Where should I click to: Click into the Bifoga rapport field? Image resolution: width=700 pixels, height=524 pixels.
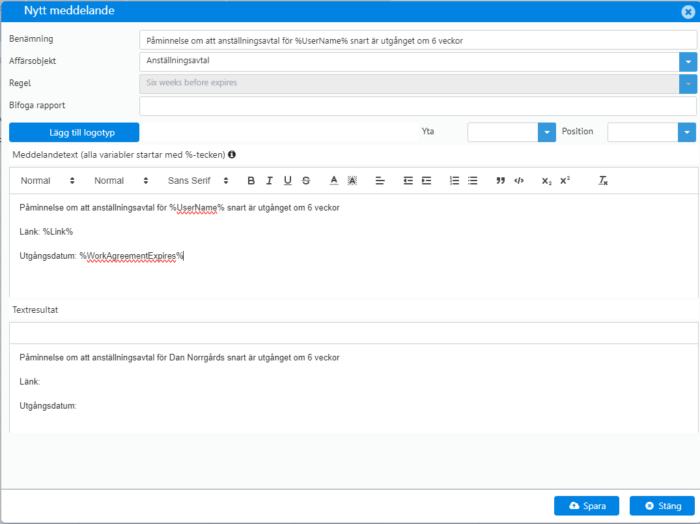(x=418, y=106)
